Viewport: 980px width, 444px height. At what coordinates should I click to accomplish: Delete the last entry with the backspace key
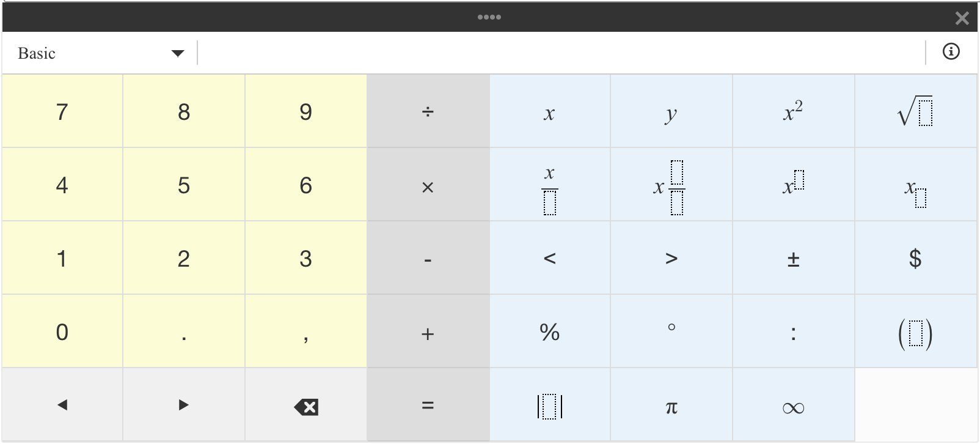[x=305, y=405]
